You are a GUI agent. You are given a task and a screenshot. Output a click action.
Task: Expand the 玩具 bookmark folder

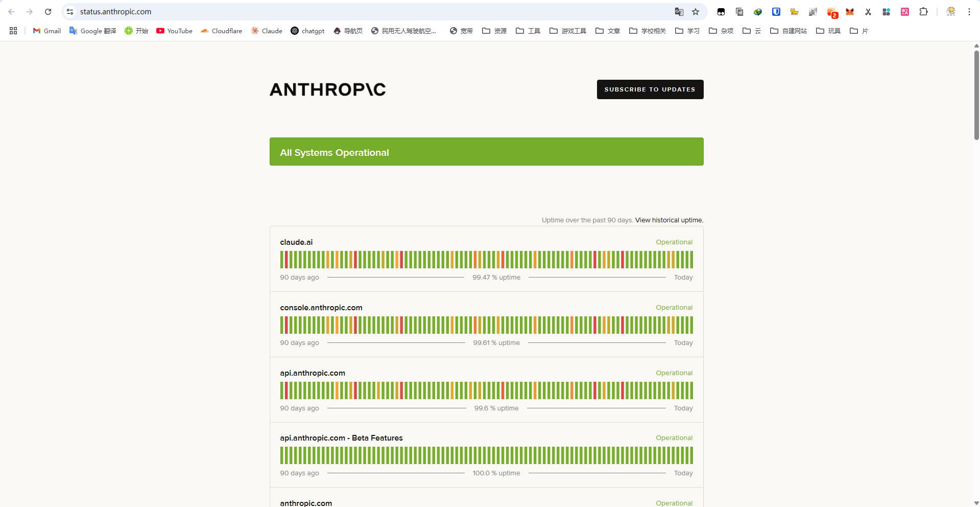(x=828, y=31)
